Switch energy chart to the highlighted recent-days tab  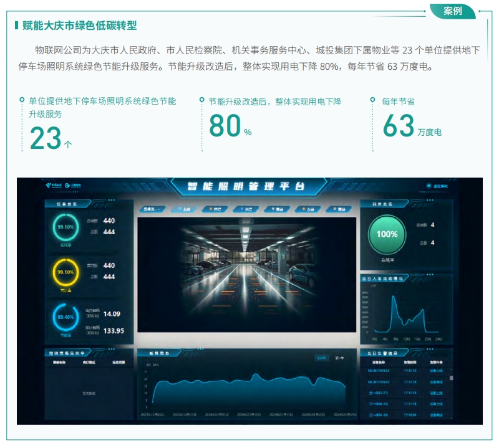point(321,358)
